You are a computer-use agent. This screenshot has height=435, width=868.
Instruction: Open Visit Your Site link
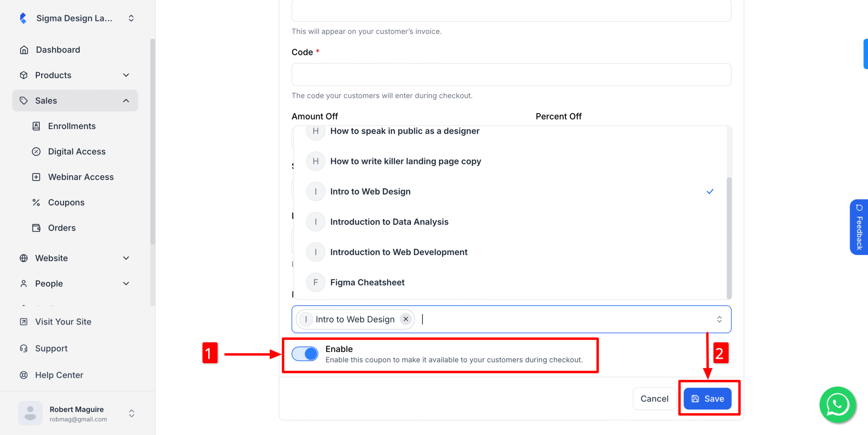click(x=63, y=322)
